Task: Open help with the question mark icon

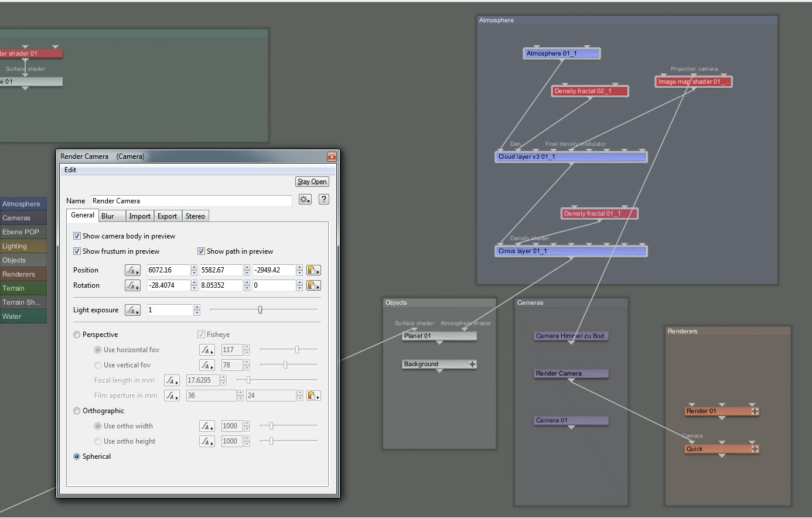Action: 323,199
